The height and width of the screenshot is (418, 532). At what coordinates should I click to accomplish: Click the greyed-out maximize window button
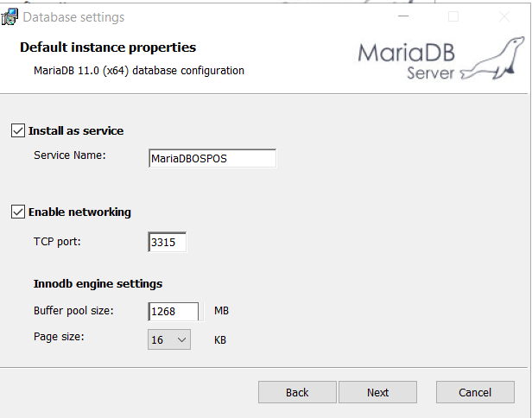(x=453, y=17)
